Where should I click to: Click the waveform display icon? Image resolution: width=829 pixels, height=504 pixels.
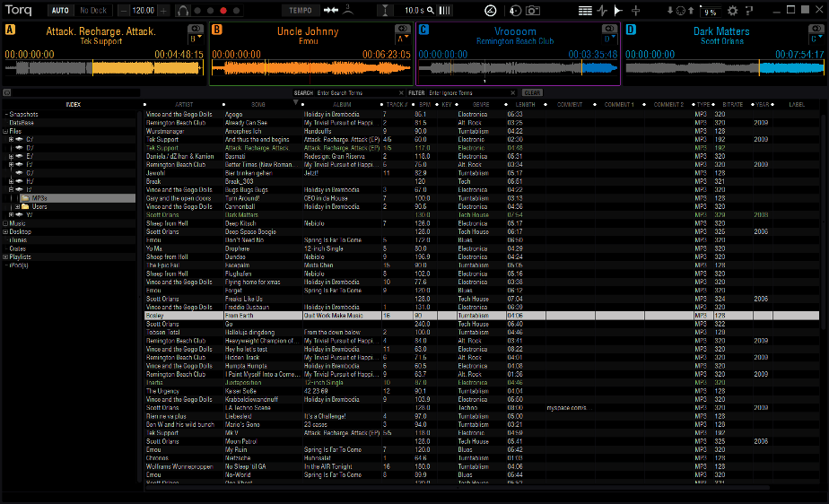(x=602, y=10)
